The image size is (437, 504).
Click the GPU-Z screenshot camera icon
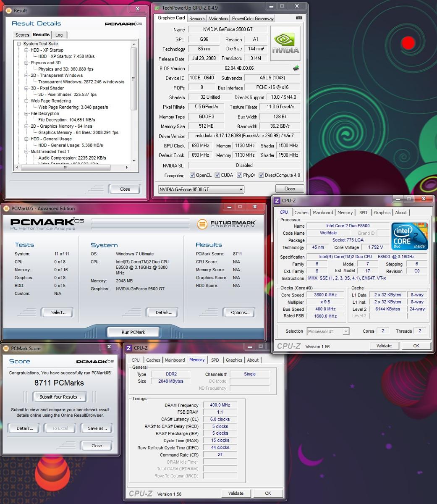[x=298, y=18]
